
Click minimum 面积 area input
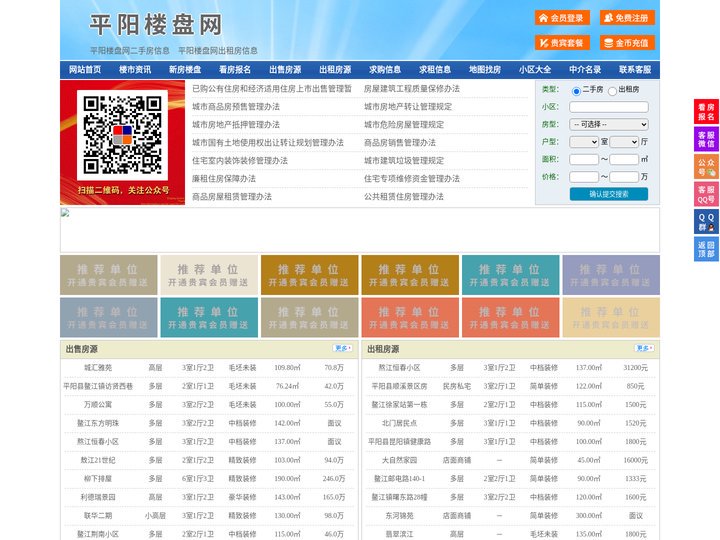[584, 159]
